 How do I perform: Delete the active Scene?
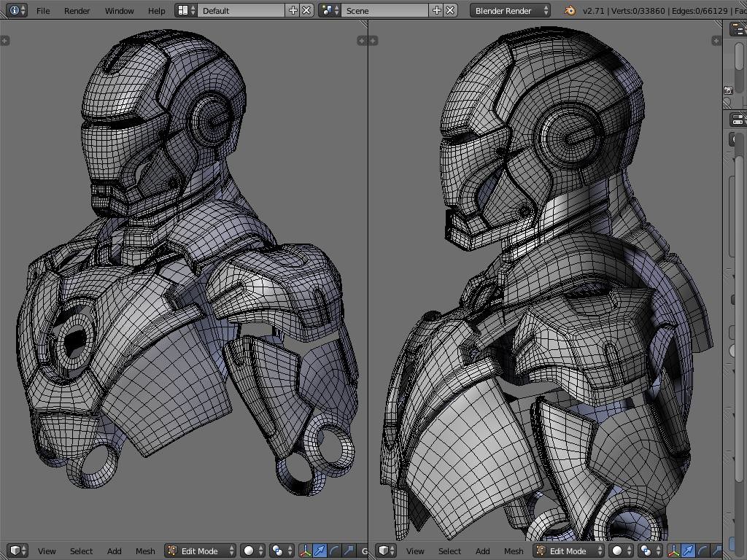coord(450,10)
